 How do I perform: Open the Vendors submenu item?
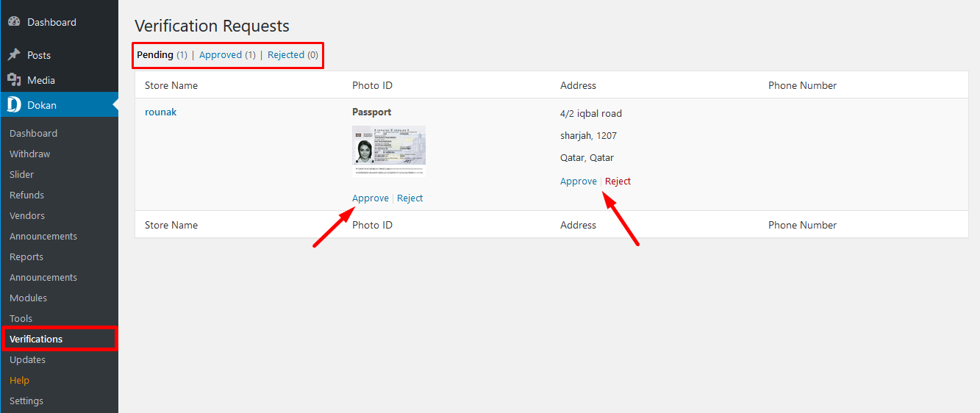[27, 216]
